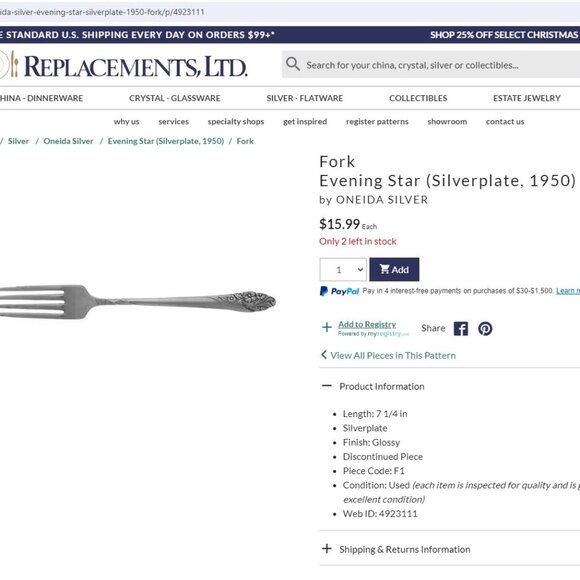Open the Crystal - Glassware menu

pos(175,98)
